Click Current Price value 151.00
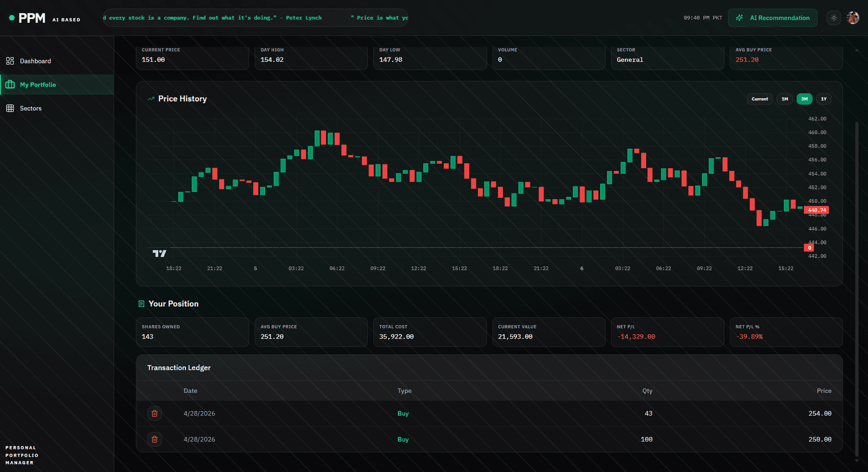This screenshot has height=472, width=868. (153, 60)
